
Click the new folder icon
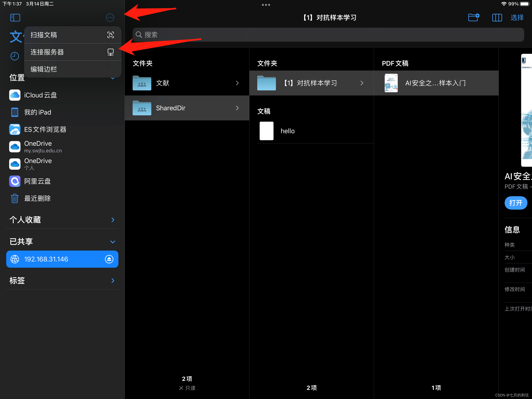point(474,18)
